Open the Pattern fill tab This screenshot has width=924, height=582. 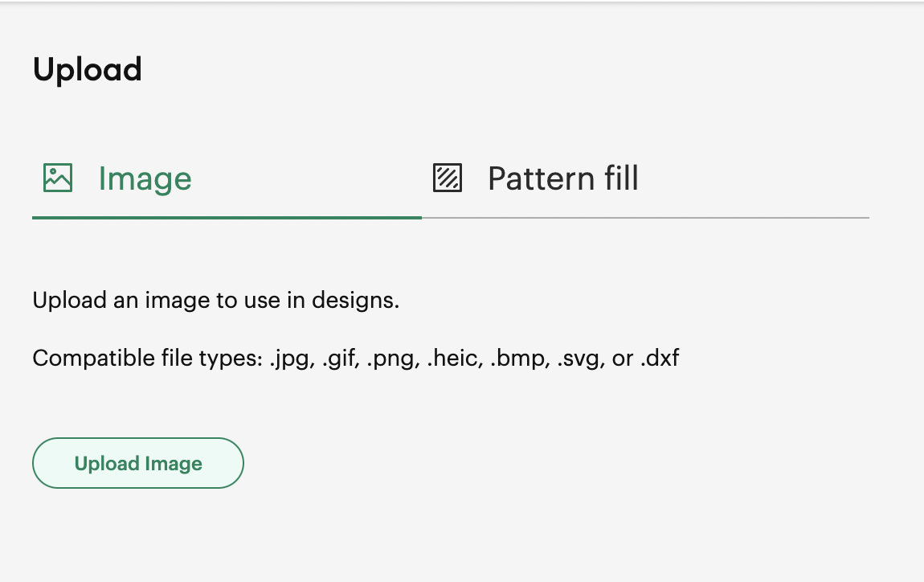point(562,178)
